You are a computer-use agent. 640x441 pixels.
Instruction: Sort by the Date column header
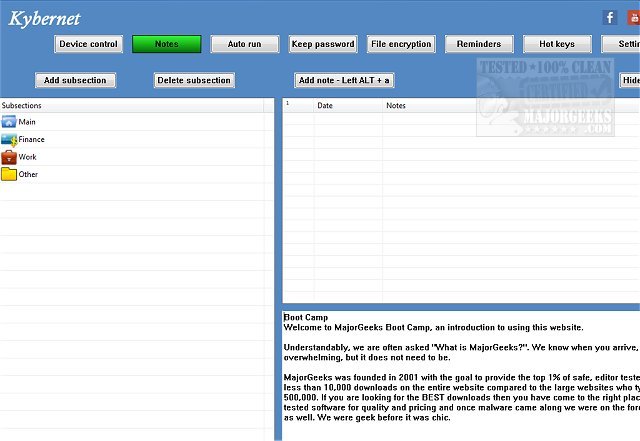[x=348, y=106]
